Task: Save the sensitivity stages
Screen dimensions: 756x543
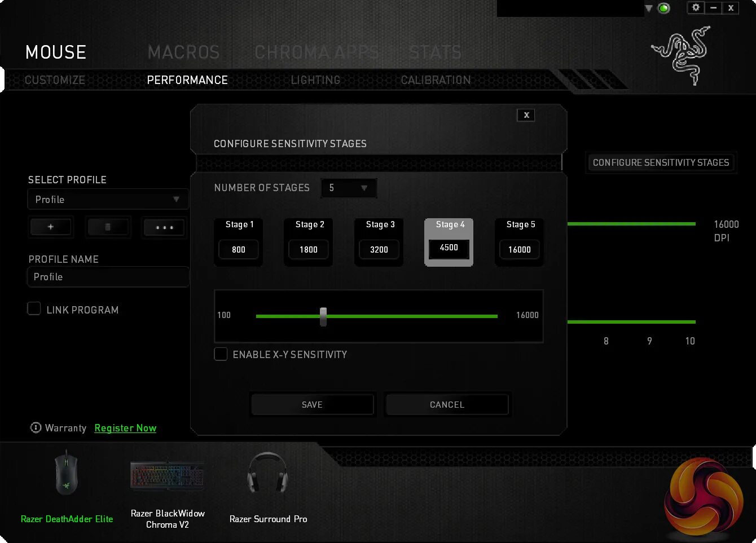Action: coord(312,405)
